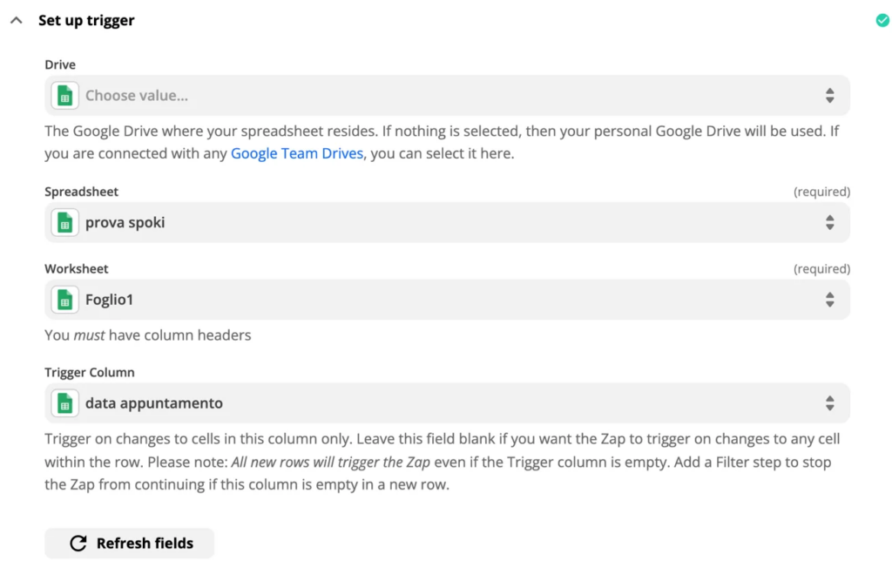Screen dimensions: 892x588
Task: Select the prova spoki spreadsheet value
Action: tap(125, 223)
